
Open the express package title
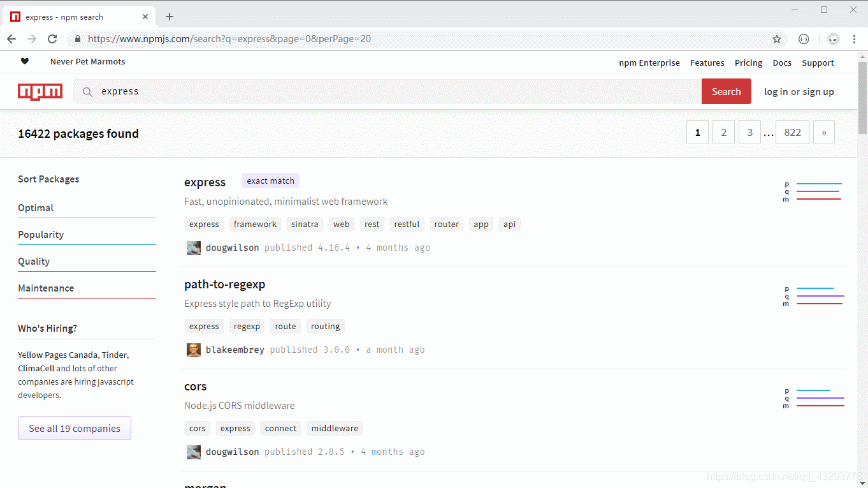205,182
